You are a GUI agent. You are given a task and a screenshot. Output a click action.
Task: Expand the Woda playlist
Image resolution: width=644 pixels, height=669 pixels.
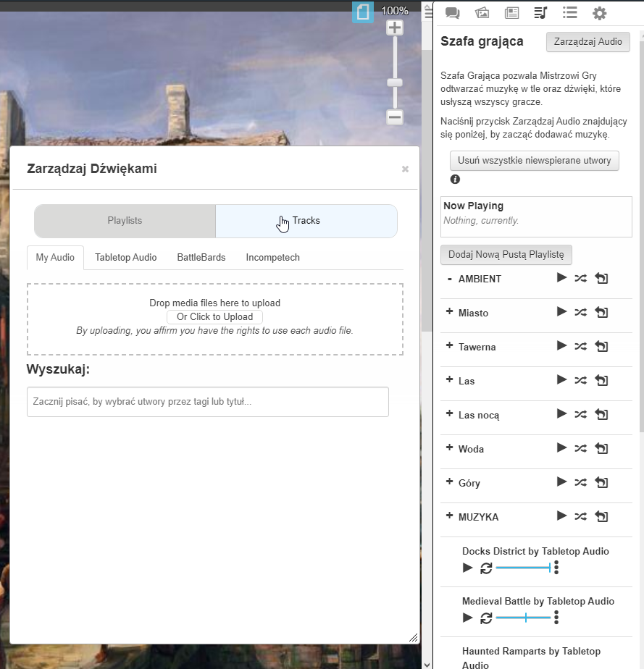[449, 447]
